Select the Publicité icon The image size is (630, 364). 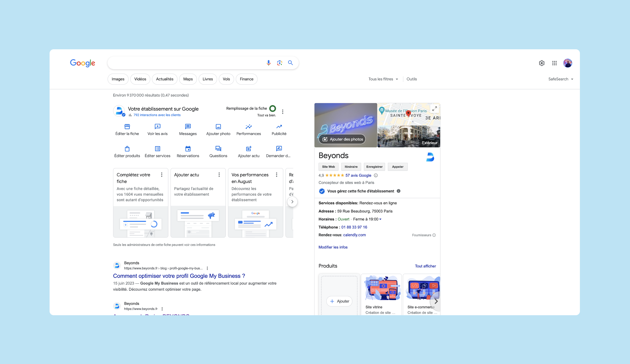(279, 127)
